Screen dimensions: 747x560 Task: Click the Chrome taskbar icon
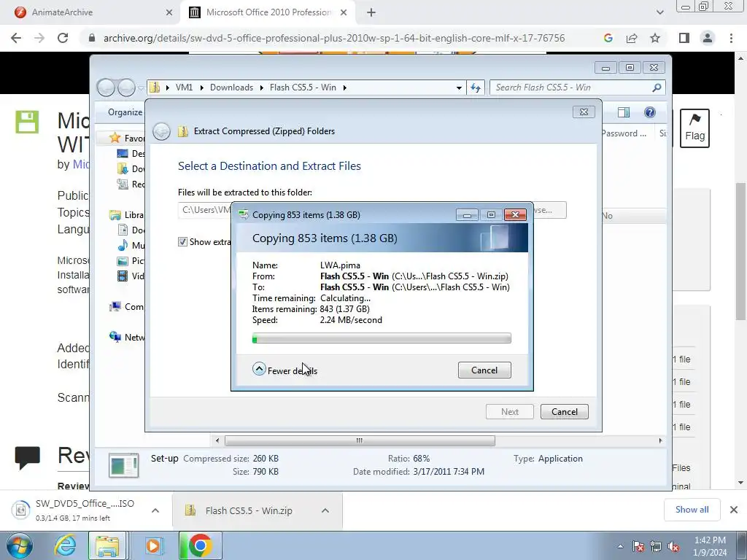pyautogui.click(x=200, y=545)
